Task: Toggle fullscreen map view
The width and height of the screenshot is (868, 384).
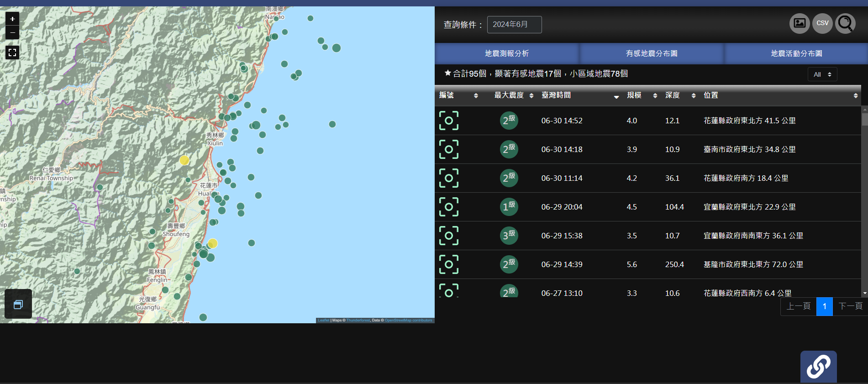Action: (12, 53)
